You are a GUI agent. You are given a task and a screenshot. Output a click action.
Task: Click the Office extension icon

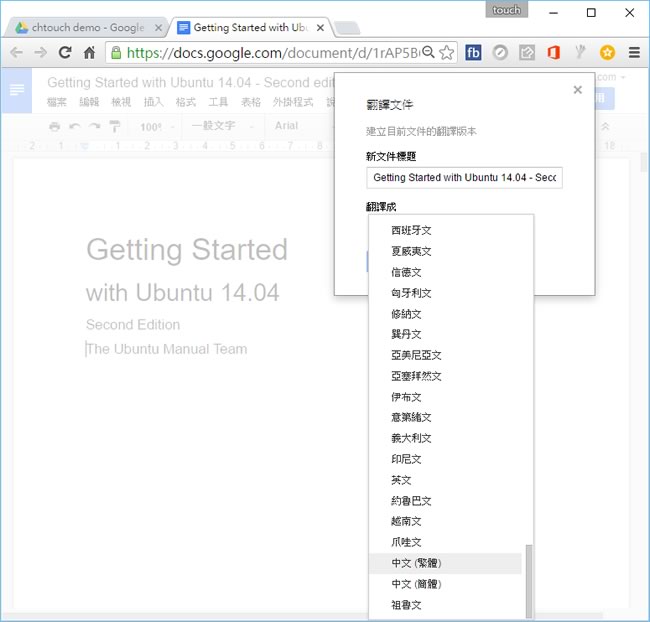(553, 53)
